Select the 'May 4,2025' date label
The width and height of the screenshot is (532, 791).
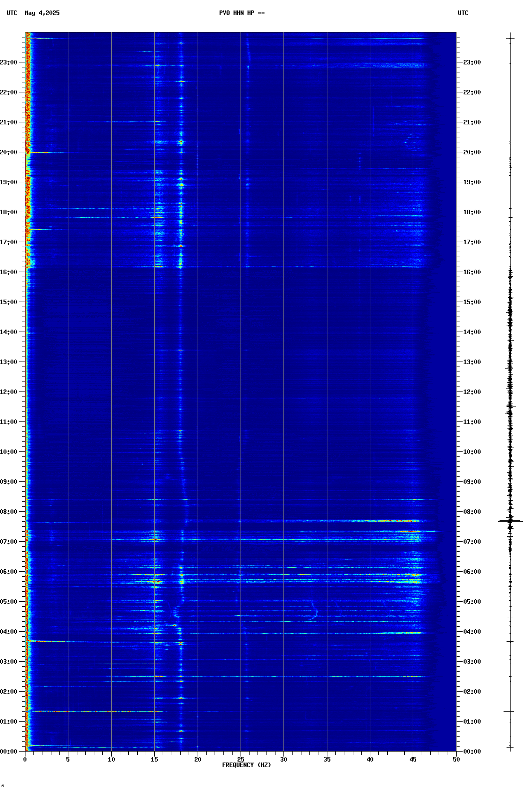point(42,13)
